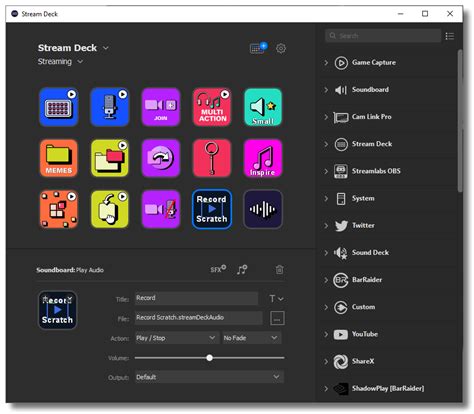Open the Default output dropdown
Image resolution: width=474 pixels, height=414 pixels.
pyautogui.click(x=209, y=377)
